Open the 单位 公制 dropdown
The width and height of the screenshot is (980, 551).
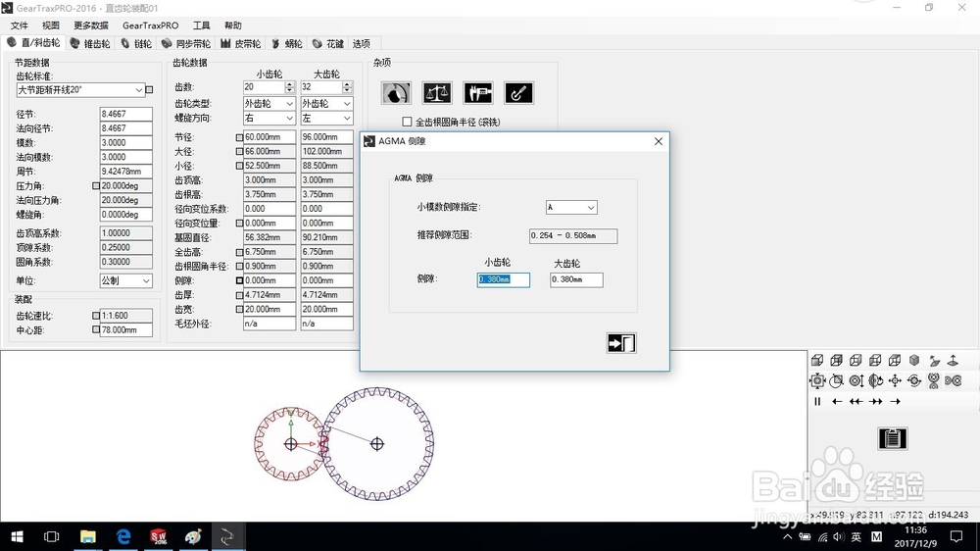125,280
